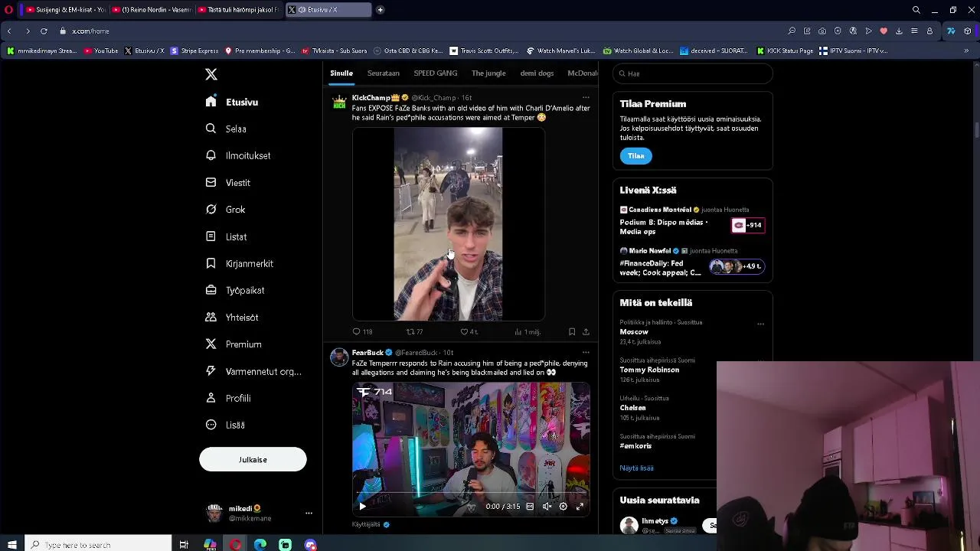Open Task View on the taskbar
This screenshot has width=980, height=551.
[x=184, y=544]
